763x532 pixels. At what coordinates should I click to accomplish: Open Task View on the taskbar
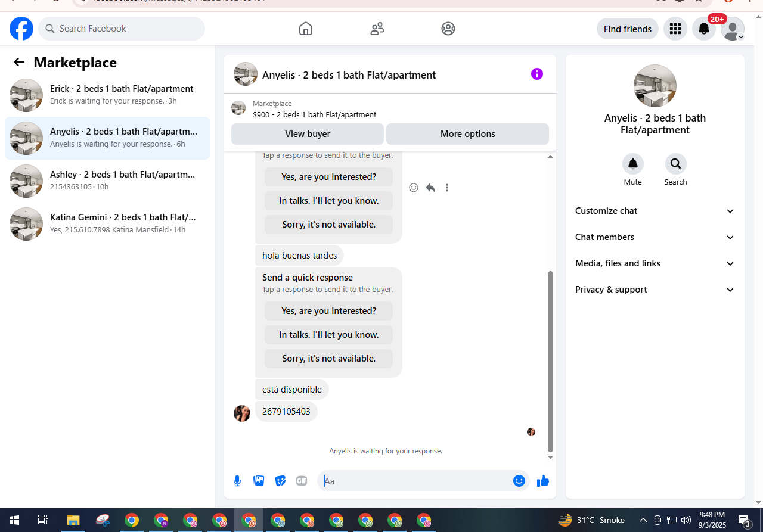click(43, 520)
